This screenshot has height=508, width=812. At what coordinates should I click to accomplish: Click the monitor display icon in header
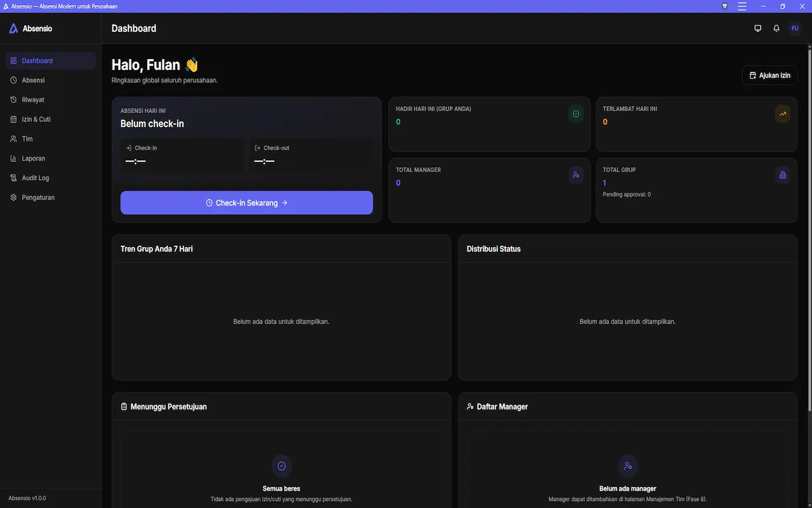pos(757,29)
